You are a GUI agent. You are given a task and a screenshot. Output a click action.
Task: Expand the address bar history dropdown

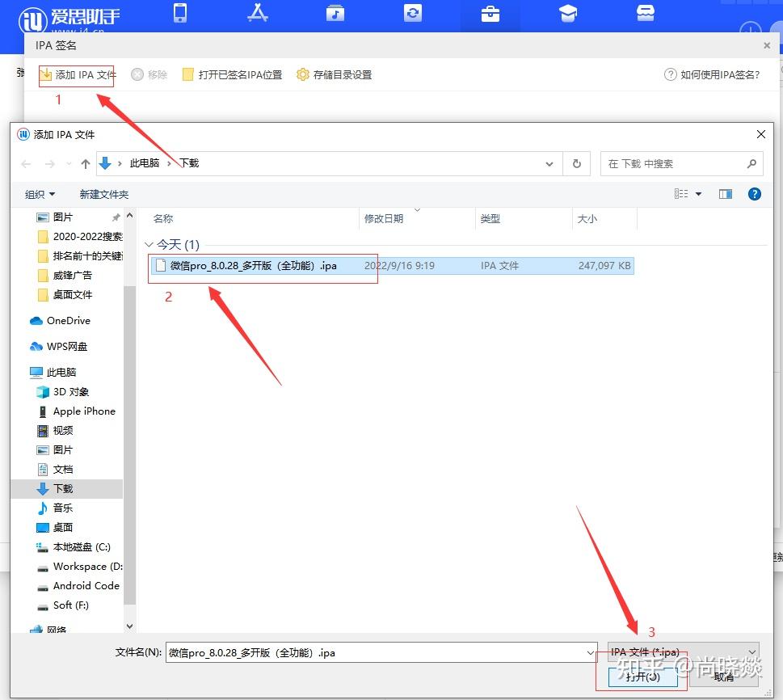point(549,164)
